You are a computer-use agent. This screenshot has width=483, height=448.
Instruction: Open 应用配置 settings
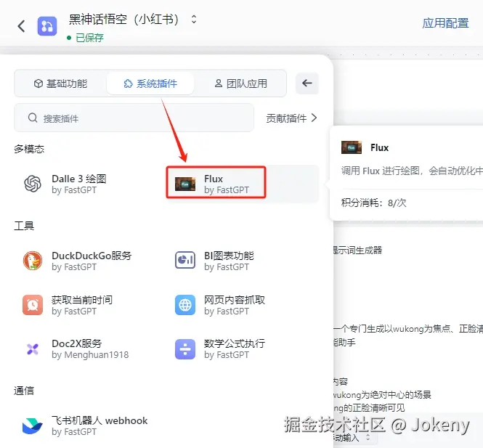[x=445, y=23]
